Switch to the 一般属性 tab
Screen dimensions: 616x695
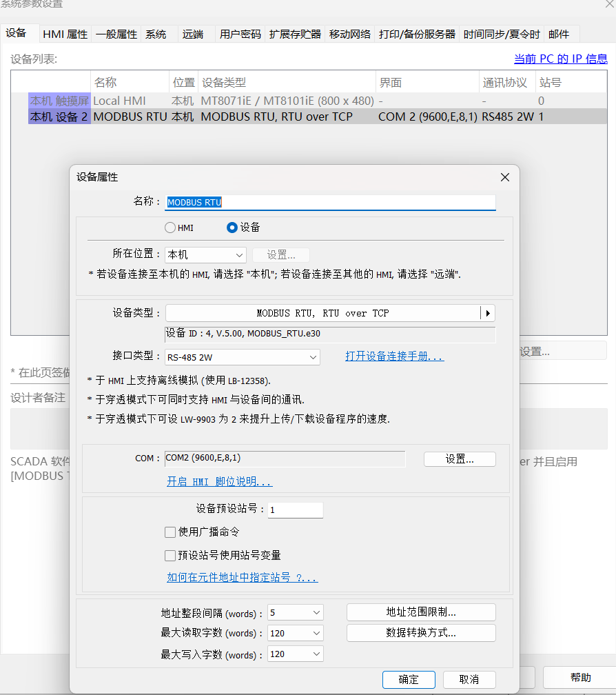[x=116, y=34]
